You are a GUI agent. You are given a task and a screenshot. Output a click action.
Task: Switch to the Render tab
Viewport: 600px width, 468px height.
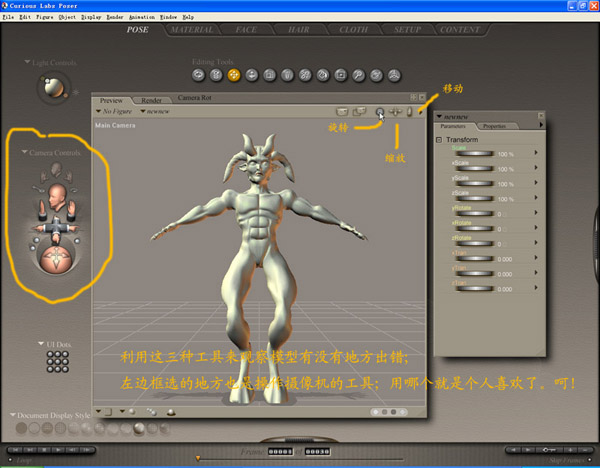(151, 100)
